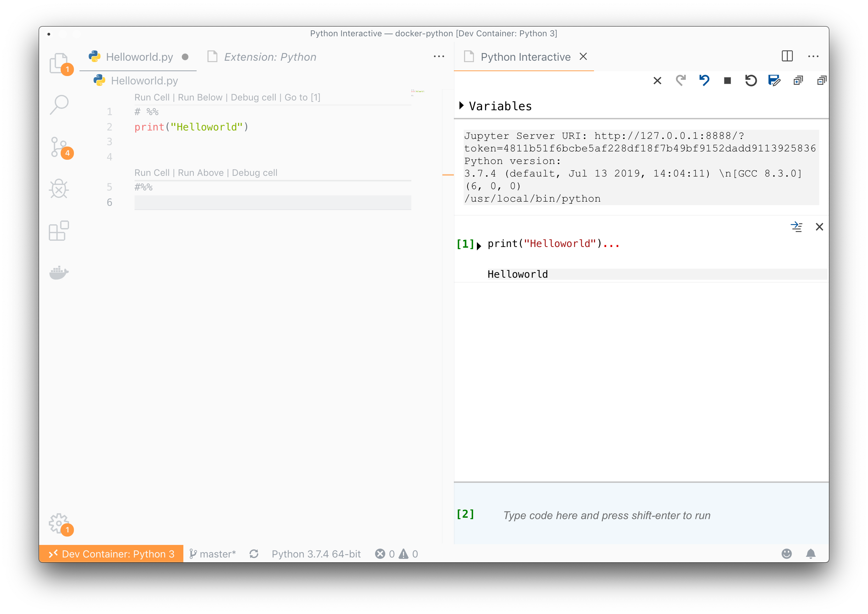Click the # %% marker on line 1
This screenshot has width=868, height=614.
146,112
